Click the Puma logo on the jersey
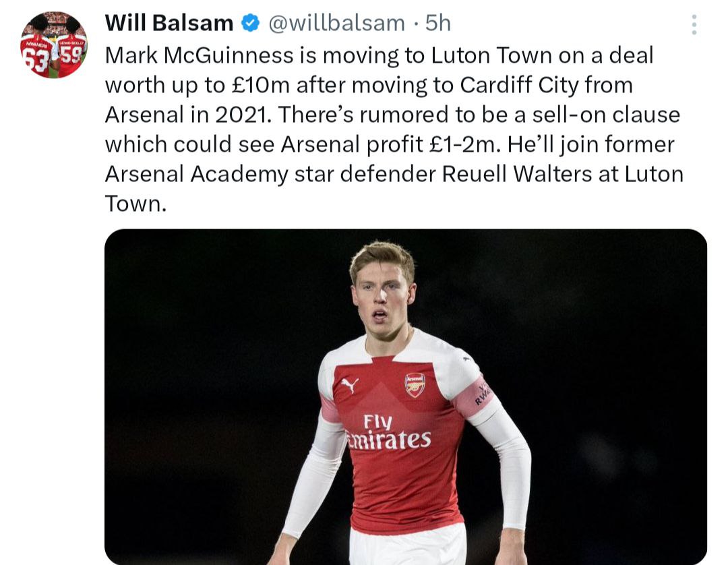The width and height of the screenshot is (728, 565). tap(349, 385)
